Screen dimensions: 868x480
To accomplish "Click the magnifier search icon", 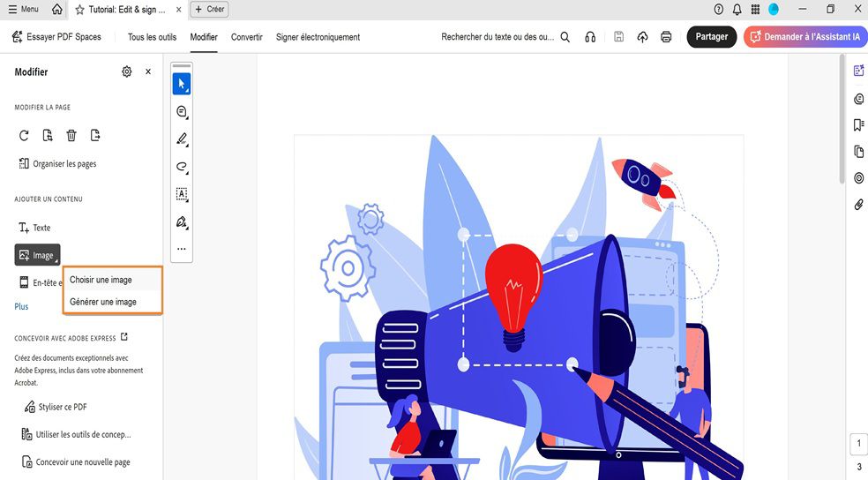I will 565,37.
